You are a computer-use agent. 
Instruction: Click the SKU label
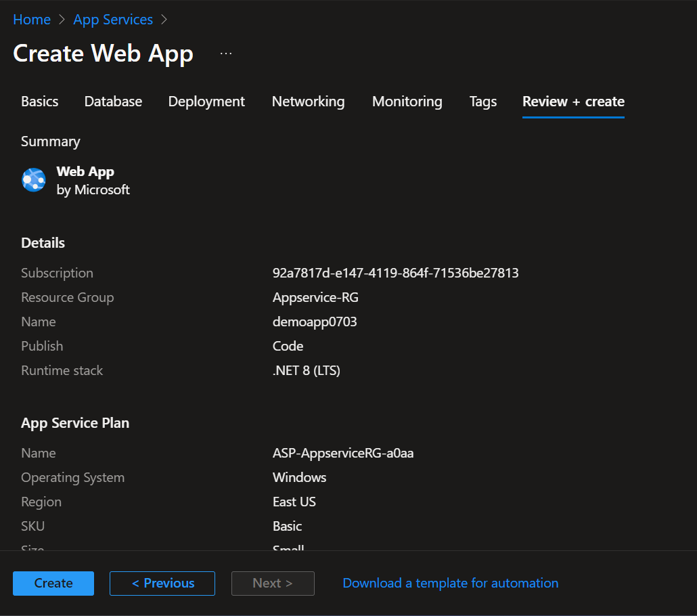click(32, 526)
